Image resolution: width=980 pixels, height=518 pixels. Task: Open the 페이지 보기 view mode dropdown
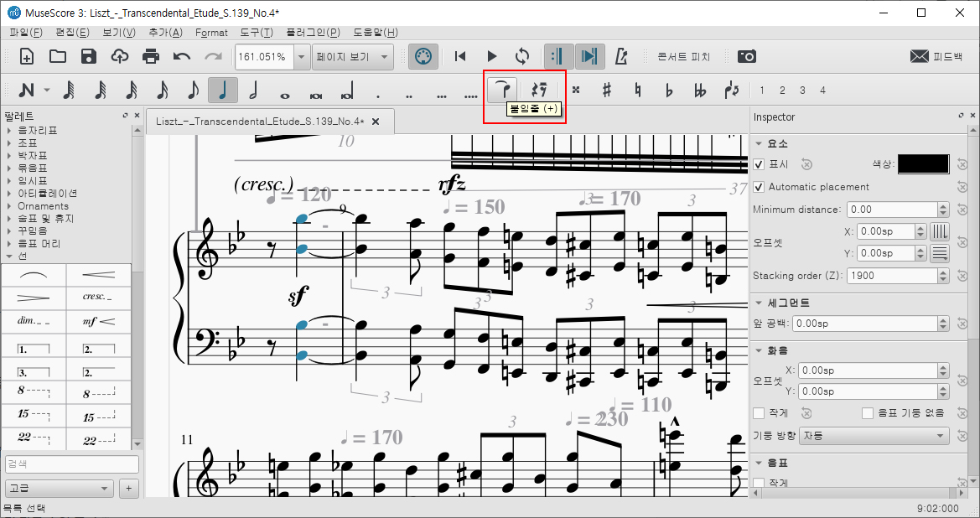coord(352,57)
